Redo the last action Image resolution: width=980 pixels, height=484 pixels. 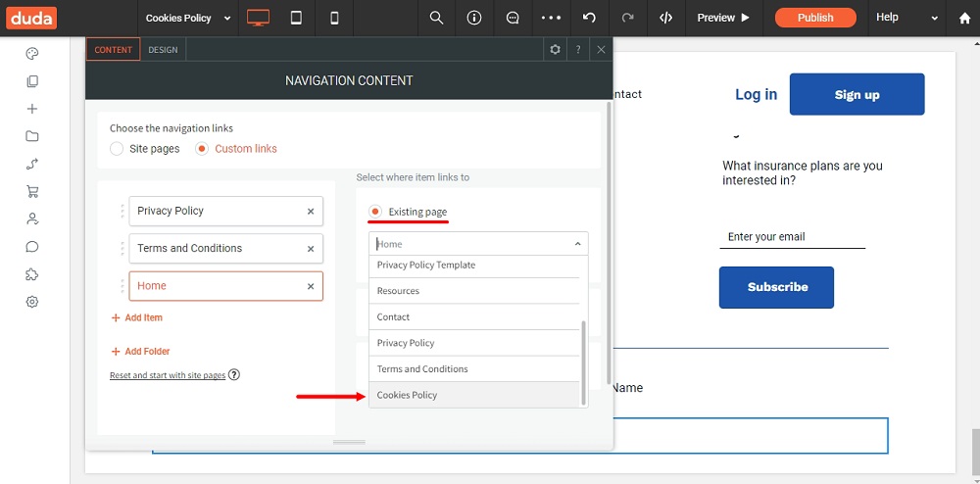(627, 18)
